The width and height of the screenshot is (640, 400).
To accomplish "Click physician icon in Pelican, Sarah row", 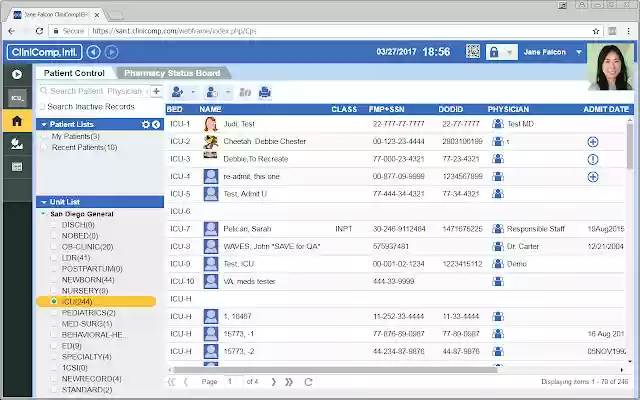I will point(498,229).
